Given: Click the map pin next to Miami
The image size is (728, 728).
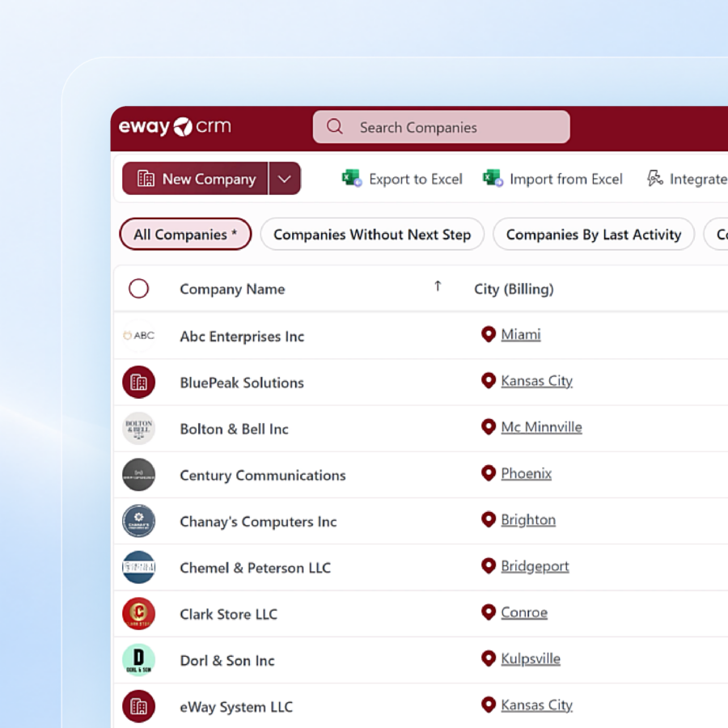Looking at the screenshot, I should point(488,334).
